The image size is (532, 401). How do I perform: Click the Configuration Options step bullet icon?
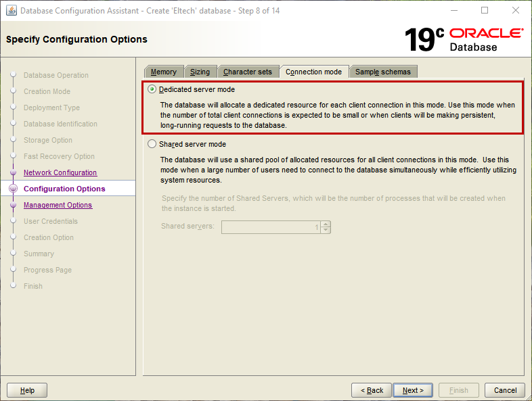tap(14, 189)
